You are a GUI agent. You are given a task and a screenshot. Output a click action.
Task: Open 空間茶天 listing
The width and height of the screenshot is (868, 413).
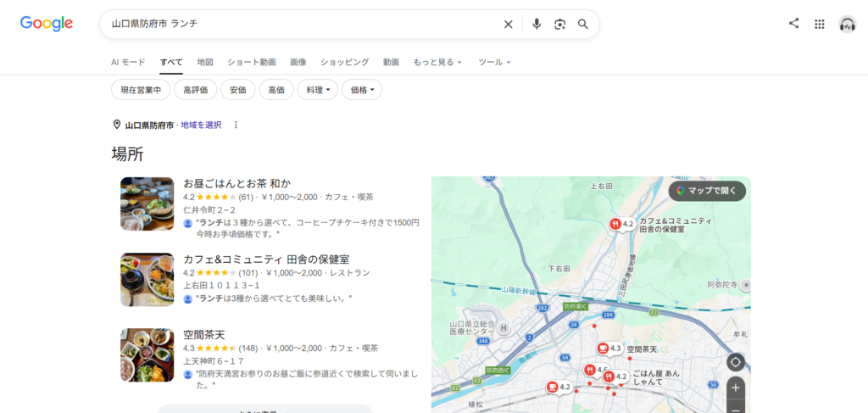tap(204, 335)
